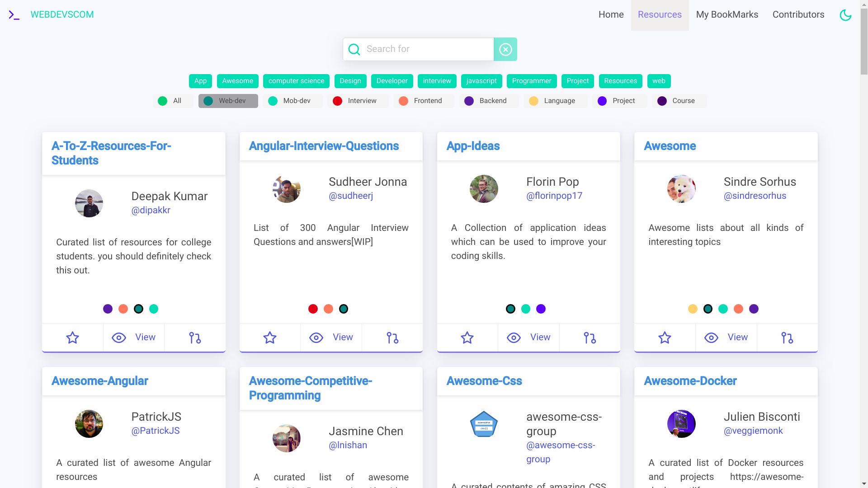868x488 pixels.
Task: Click the clear X icon in the search bar
Action: [505, 49]
